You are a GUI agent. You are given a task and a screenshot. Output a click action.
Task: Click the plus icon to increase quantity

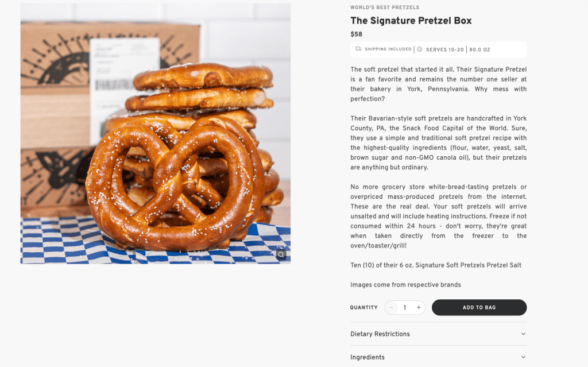pyautogui.click(x=419, y=307)
